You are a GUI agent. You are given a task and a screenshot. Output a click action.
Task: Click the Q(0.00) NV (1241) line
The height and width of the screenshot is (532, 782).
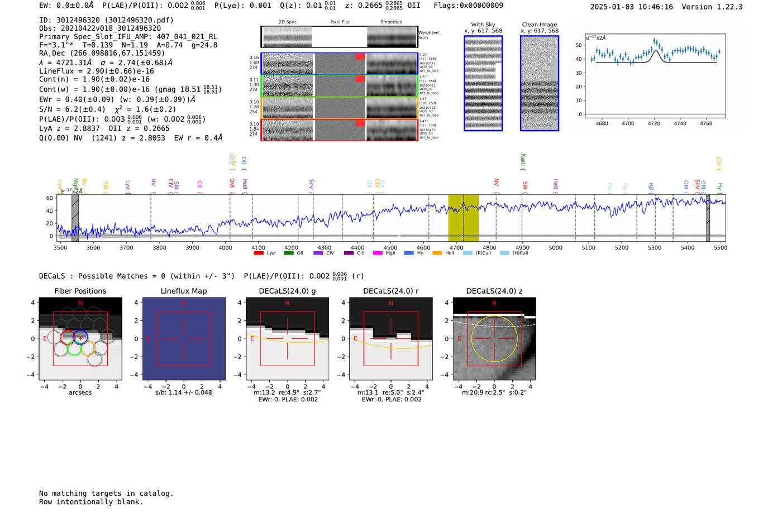[131, 138]
